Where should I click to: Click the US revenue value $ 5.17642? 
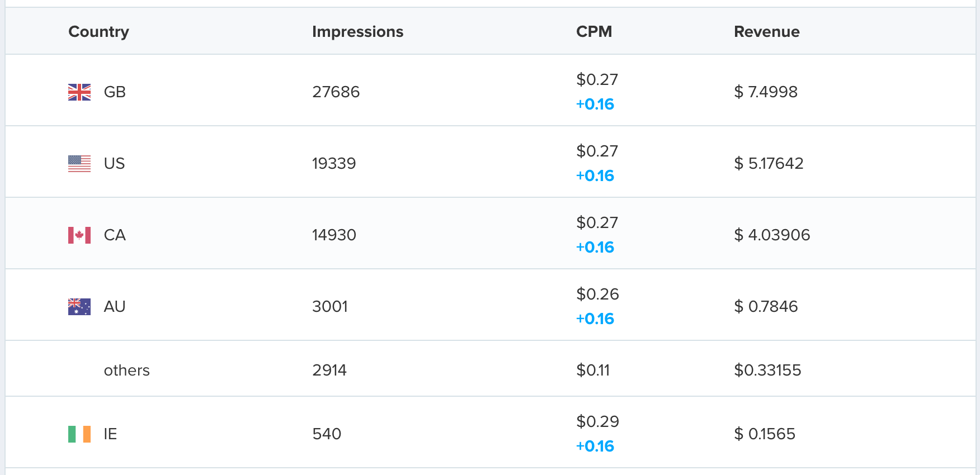click(769, 163)
